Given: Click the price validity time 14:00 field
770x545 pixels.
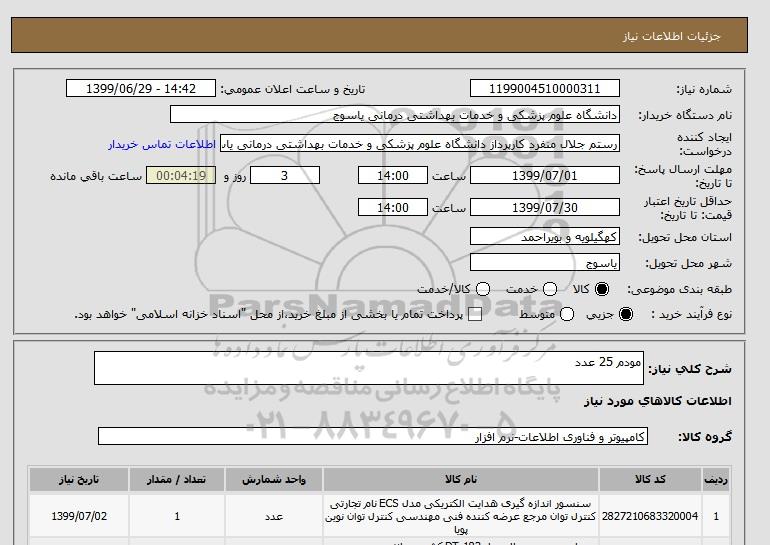Looking at the screenshot, I should (393, 208).
